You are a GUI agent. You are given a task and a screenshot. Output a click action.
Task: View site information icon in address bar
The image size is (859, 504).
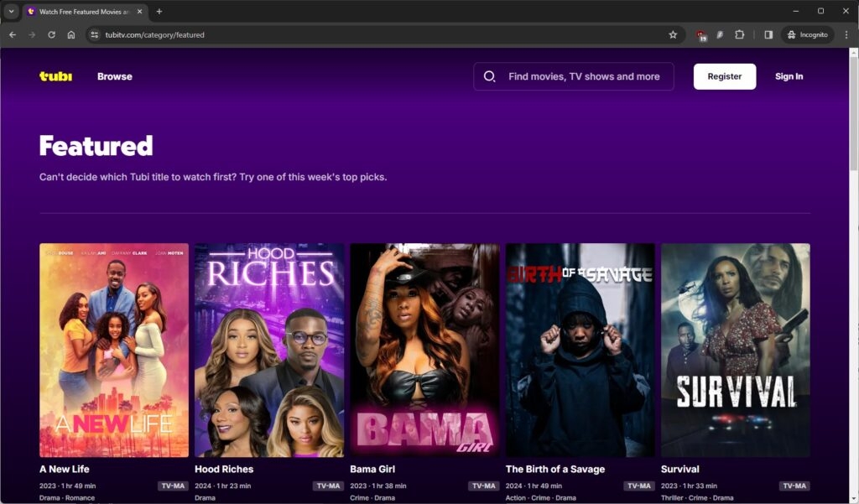pyautogui.click(x=94, y=34)
